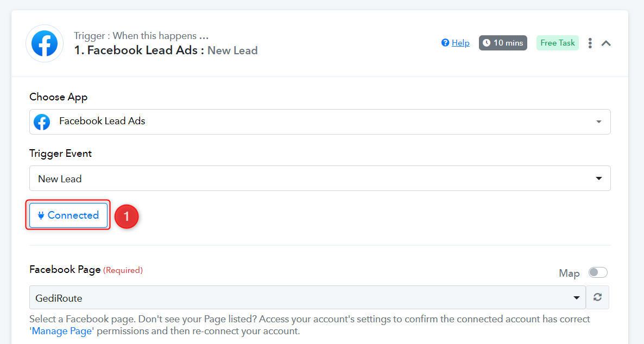Click the Trigger Event dropdown arrow
Image resolution: width=644 pixels, height=344 pixels.
point(599,178)
